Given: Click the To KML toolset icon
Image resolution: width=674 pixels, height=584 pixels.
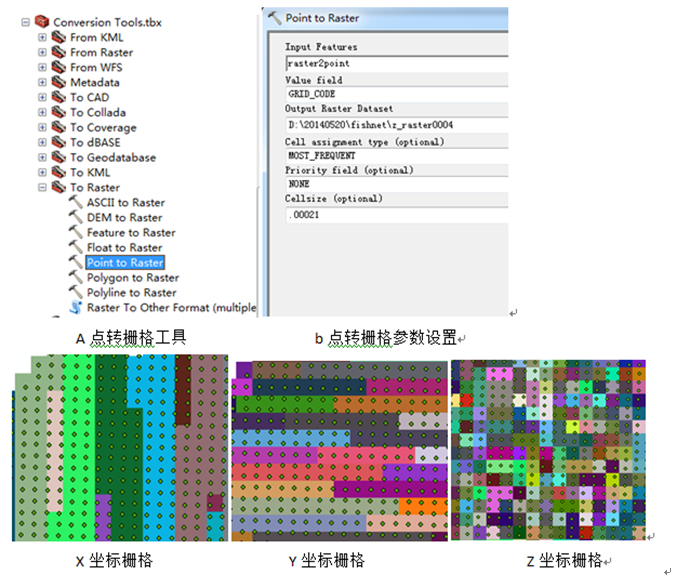Looking at the screenshot, I should point(59,172).
